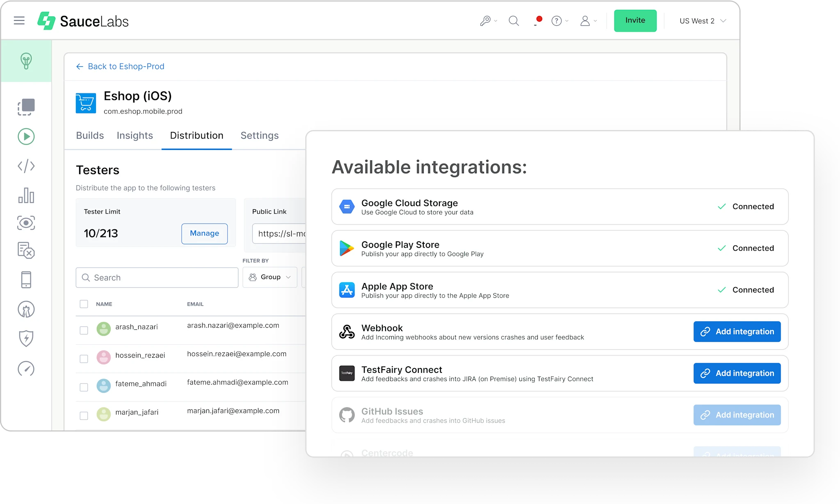The height and width of the screenshot is (504, 840).
Task: Open the mobile device sidebar icon
Action: click(x=26, y=279)
